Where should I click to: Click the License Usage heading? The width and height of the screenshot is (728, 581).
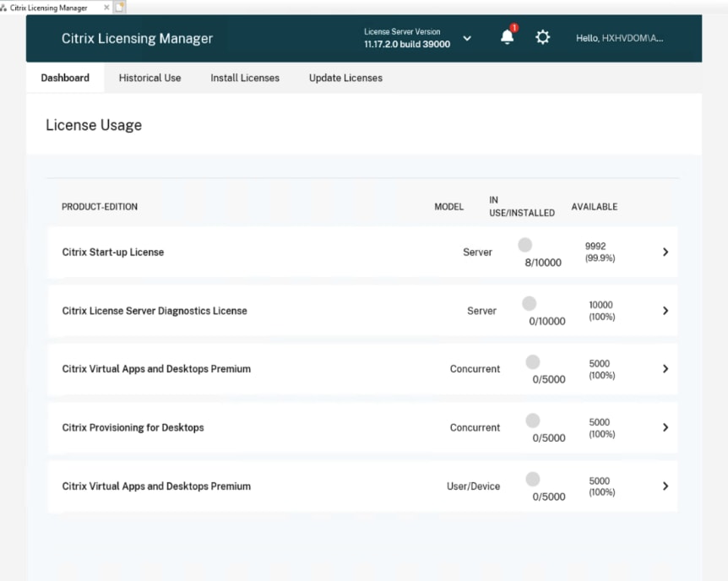[94, 125]
